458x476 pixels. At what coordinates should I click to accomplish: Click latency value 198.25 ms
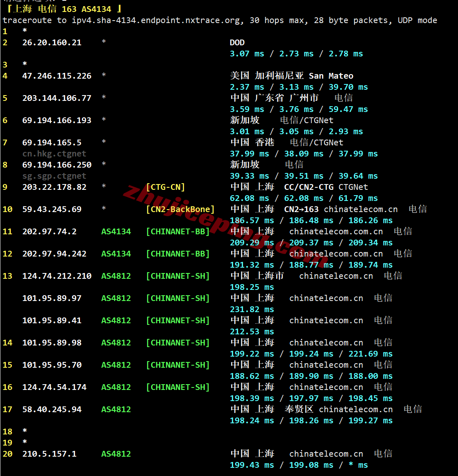click(252, 287)
